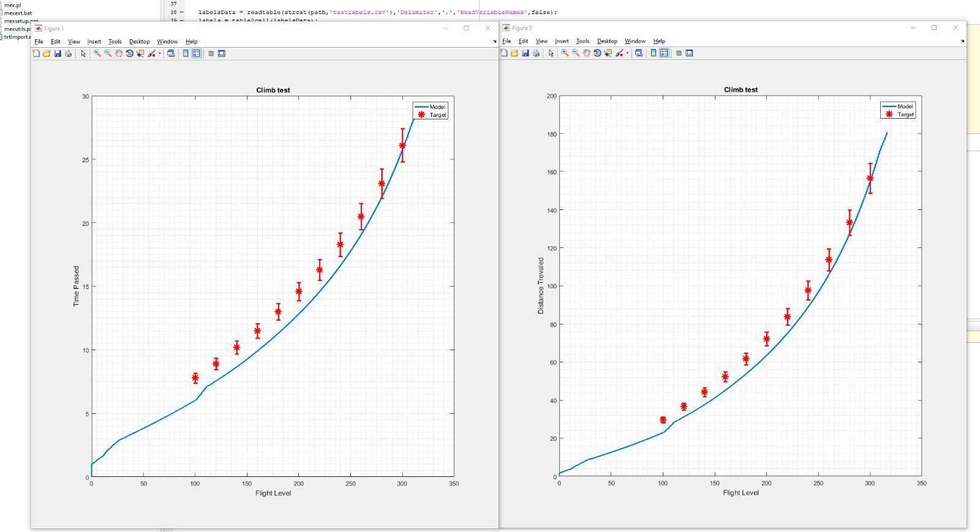Expand toolbar overflow arrow at Figure 1 menu bar right
The image size is (980, 532).
[495, 42]
